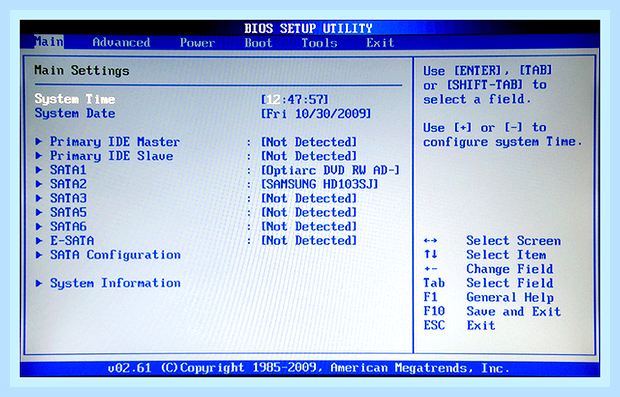Click the F1 key label

(430, 297)
